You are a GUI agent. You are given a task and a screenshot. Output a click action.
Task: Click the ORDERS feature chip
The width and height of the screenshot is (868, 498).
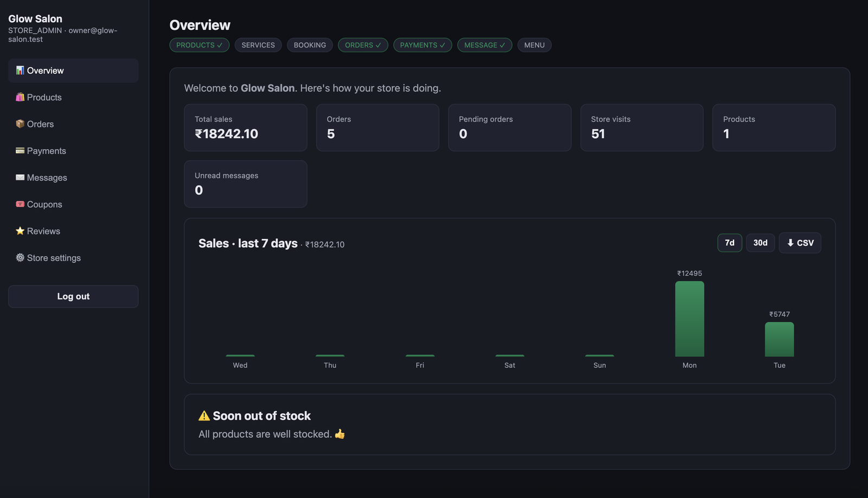point(363,45)
